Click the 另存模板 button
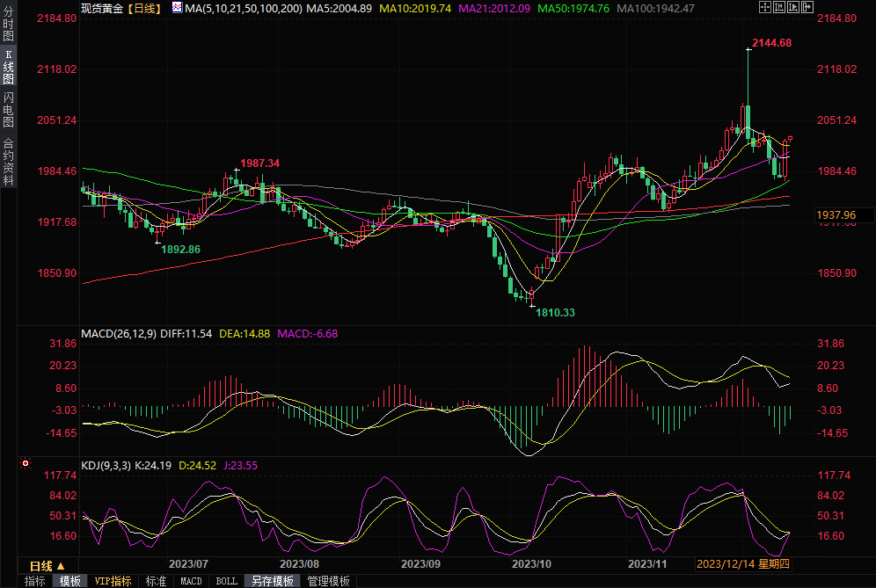This screenshot has height=588, width=876. pos(272,581)
